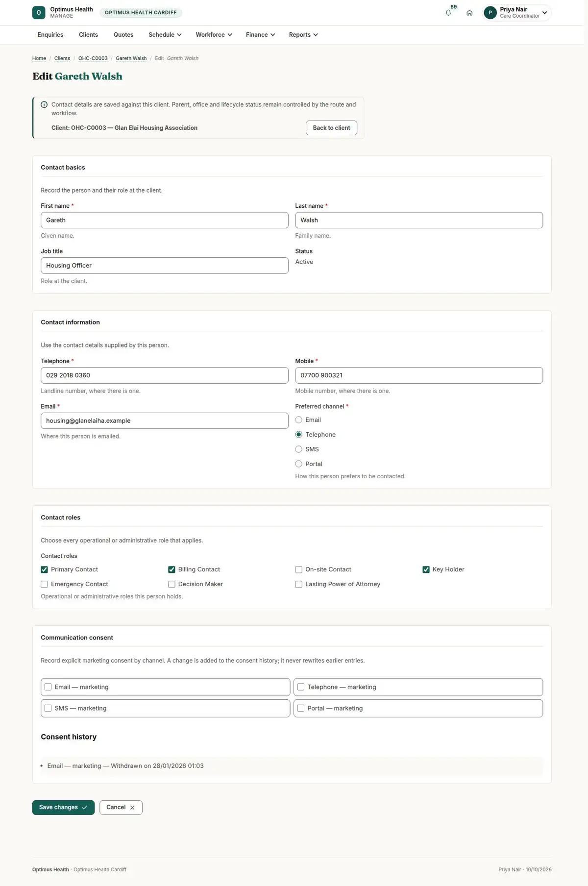Follow the Clients breadcrumb link
588x886 pixels.
coord(62,58)
